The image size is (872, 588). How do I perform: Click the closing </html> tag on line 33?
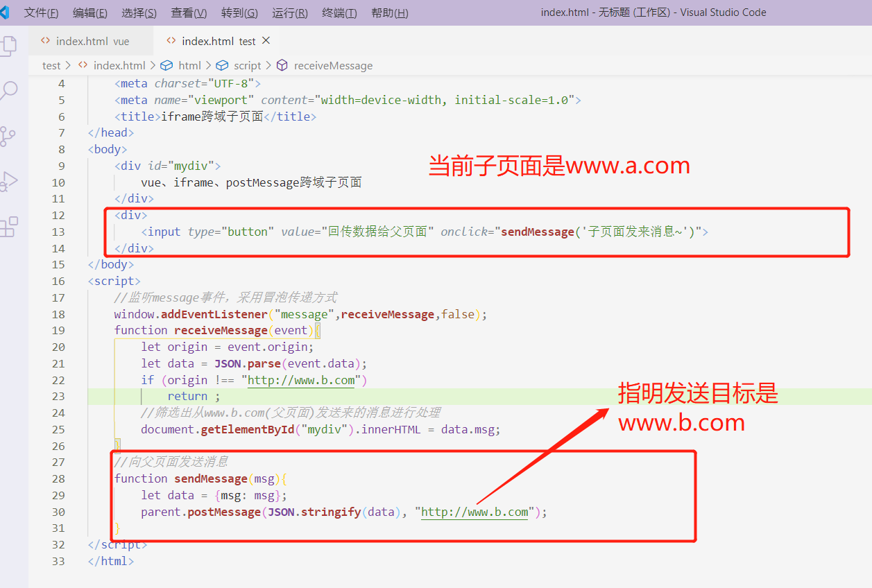tap(111, 561)
